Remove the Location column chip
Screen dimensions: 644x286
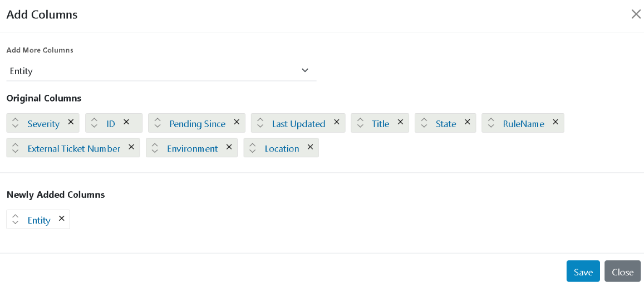click(310, 147)
